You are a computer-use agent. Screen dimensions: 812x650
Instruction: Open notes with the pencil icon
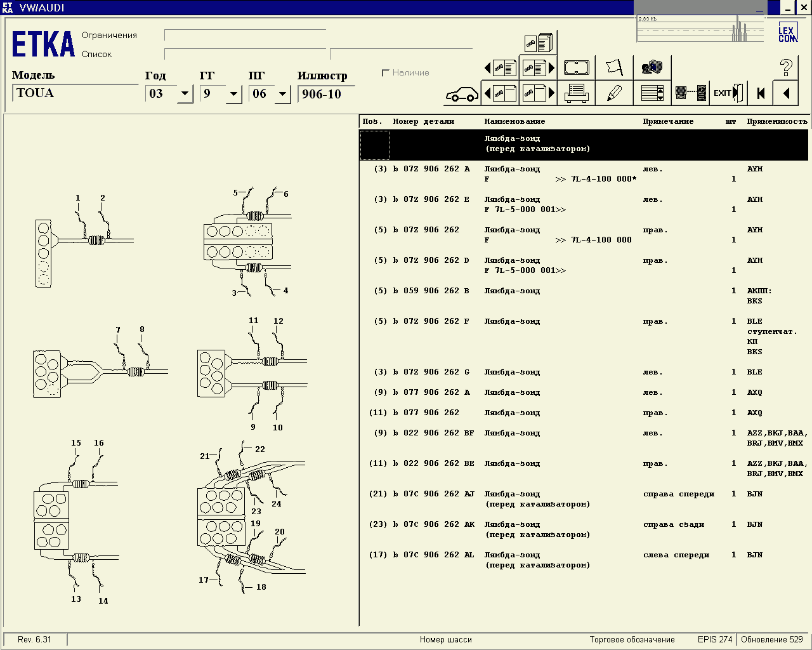[614, 93]
